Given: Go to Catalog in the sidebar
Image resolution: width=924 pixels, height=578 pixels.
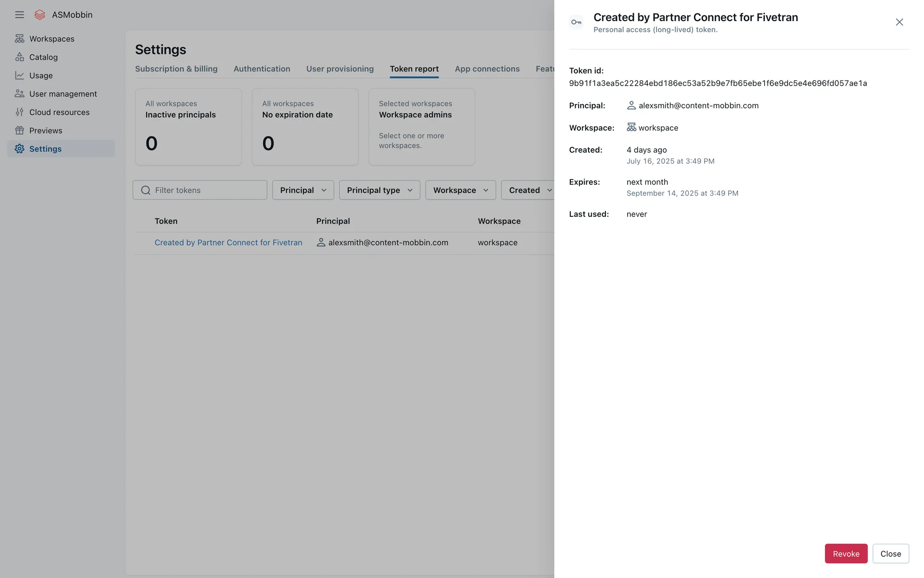Looking at the screenshot, I should coord(43,57).
